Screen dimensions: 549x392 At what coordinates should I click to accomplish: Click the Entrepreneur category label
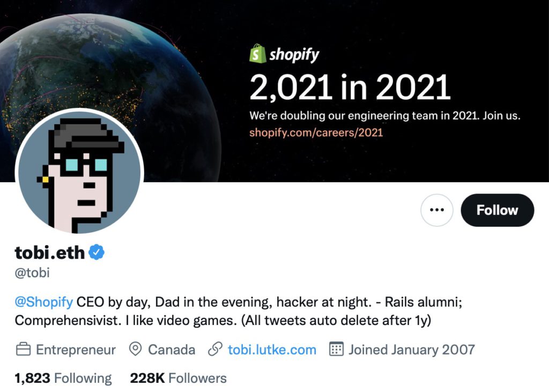pyautogui.click(x=76, y=350)
